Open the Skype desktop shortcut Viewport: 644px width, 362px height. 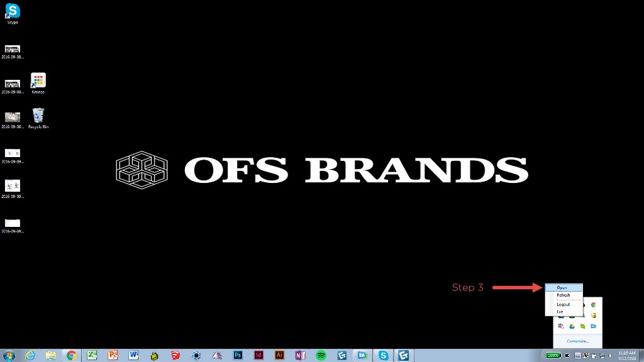13,14
